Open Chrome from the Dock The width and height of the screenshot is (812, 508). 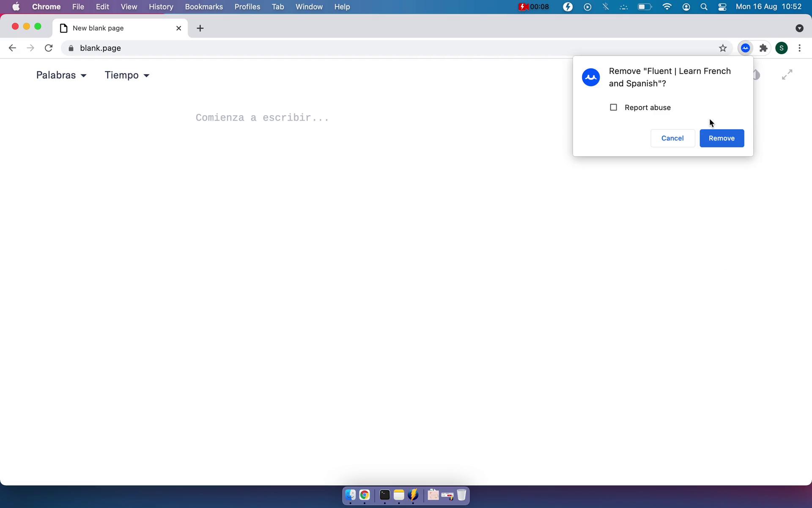[x=365, y=495]
